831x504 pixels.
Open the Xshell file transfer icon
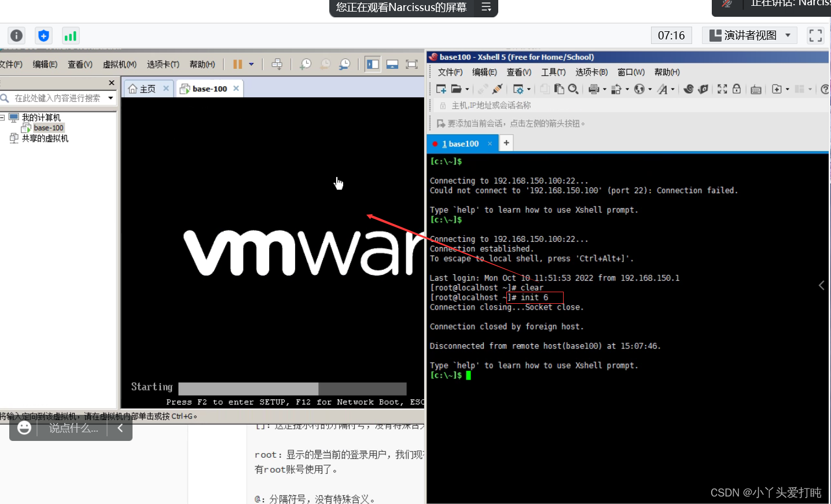coord(616,89)
